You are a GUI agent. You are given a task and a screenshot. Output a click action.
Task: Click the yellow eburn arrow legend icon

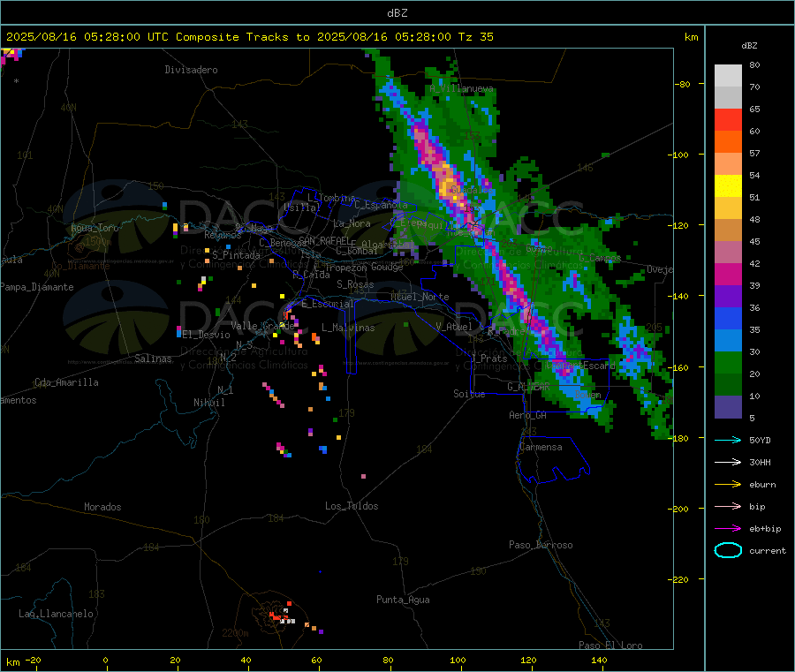[728, 485]
